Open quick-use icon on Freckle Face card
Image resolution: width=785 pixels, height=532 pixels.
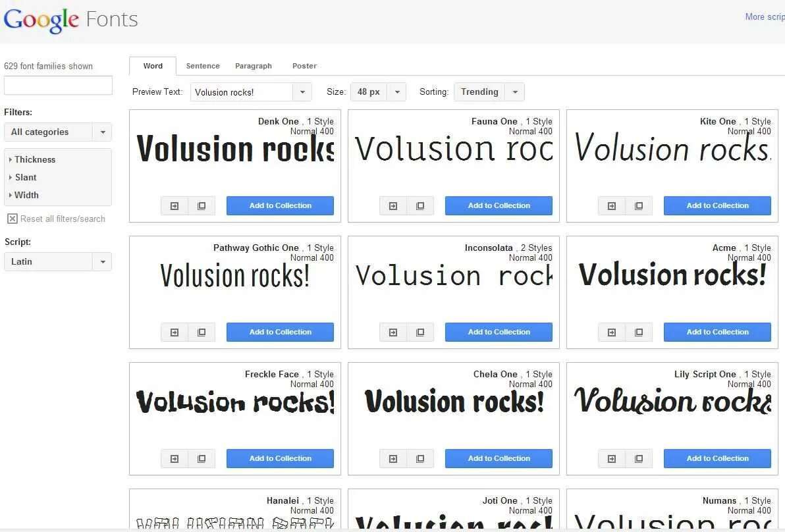pyautogui.click(x=175, y=458)
